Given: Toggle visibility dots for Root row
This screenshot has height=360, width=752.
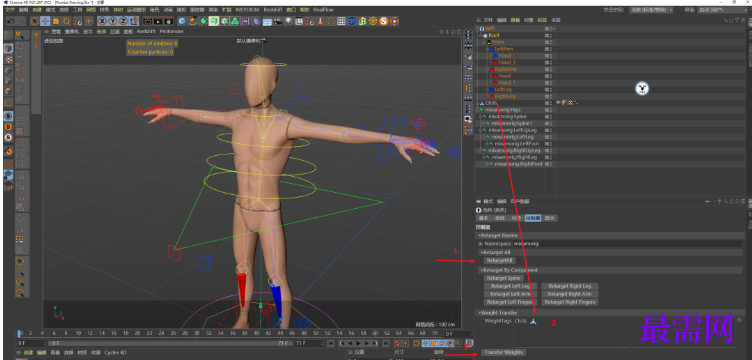Looking at the screenshot, I should [551, 35].
